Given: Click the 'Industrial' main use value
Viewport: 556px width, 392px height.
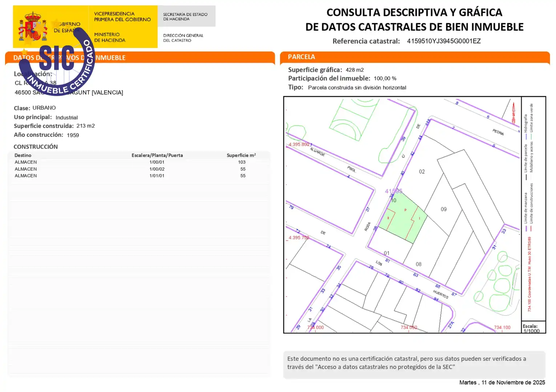Looking at the screenshot, I should pos(67,118).
